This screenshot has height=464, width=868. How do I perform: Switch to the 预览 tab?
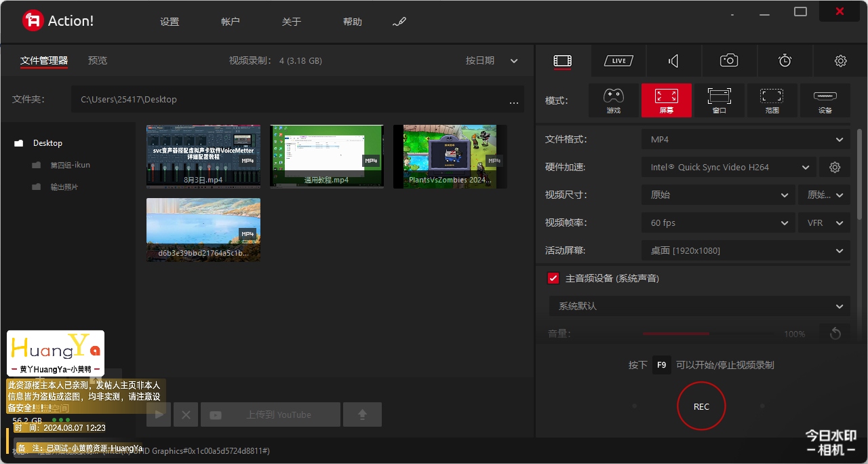98,61
